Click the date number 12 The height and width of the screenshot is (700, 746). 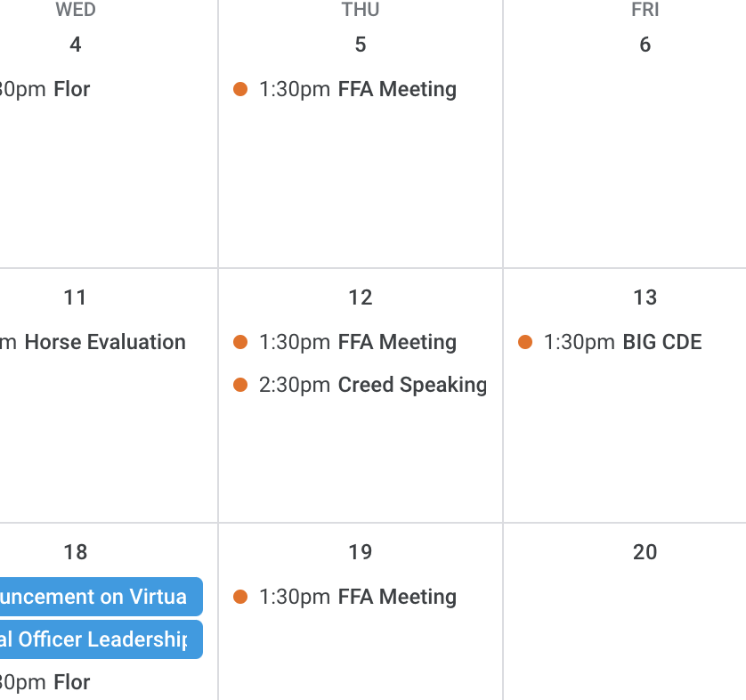(x=361, y=297)
